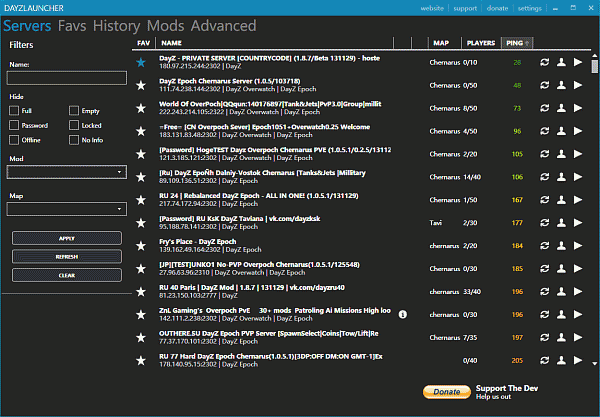Screen dimensions: 600x417
Task: Refresh the World Of OverPoch server info
Action: [545, 108]
